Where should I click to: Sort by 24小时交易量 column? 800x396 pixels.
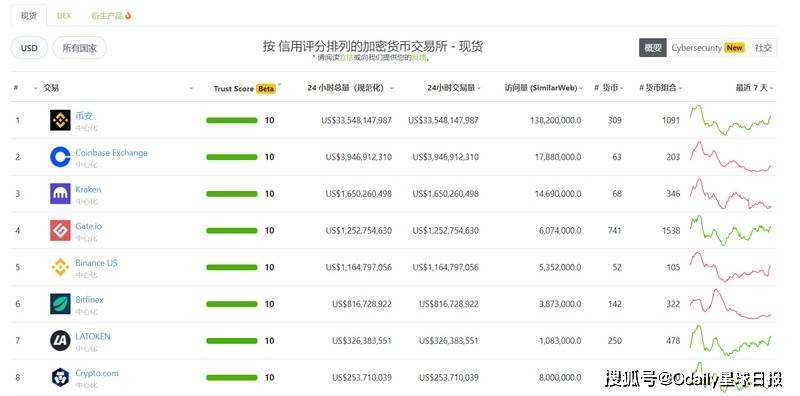pyautogui.click(x=454, y=88)
